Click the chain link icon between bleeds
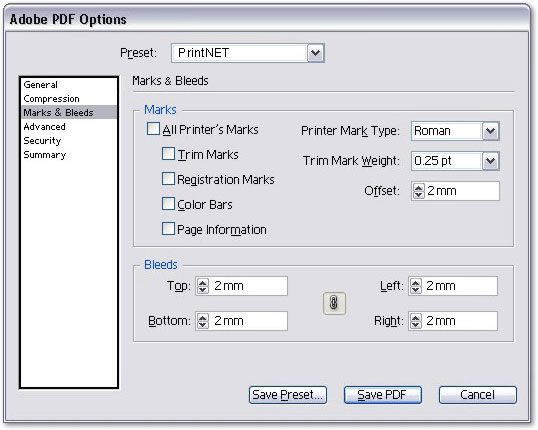Image resolution: width=538 pixels, height=430 pixels. 334,303
